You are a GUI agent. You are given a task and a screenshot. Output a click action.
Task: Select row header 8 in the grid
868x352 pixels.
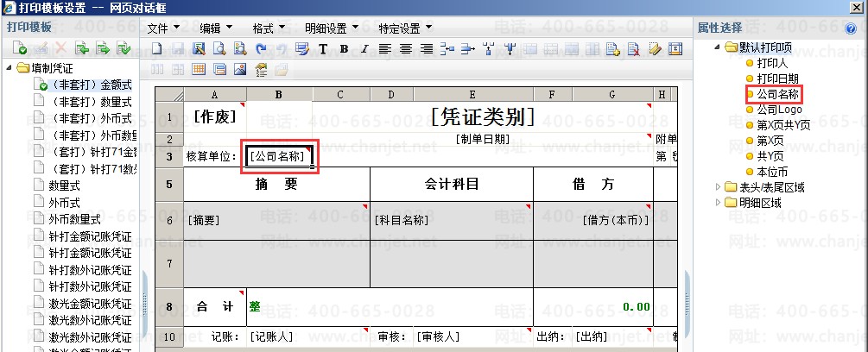click(x=169, y=307)
